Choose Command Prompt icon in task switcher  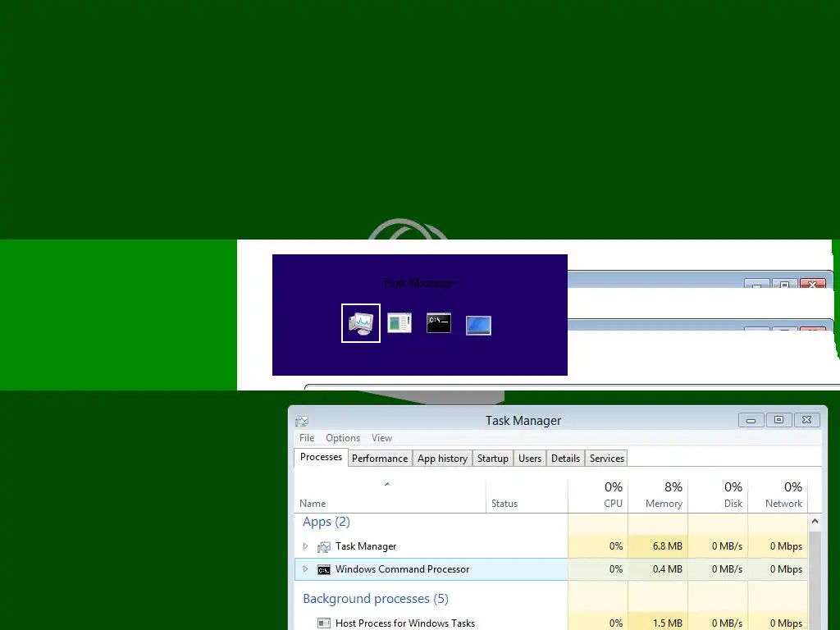point(439,323)
